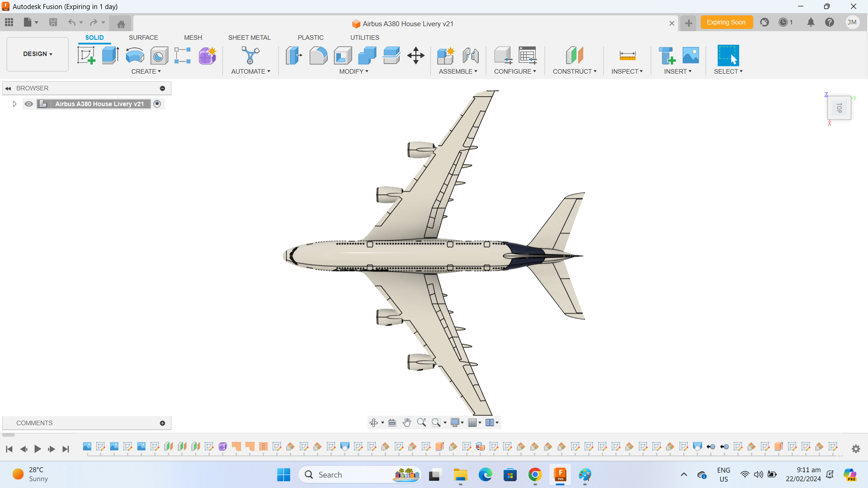The image size is (868, 488).
Task: Open the CREATE dropdown menu
Action: (x=146, y=71)
